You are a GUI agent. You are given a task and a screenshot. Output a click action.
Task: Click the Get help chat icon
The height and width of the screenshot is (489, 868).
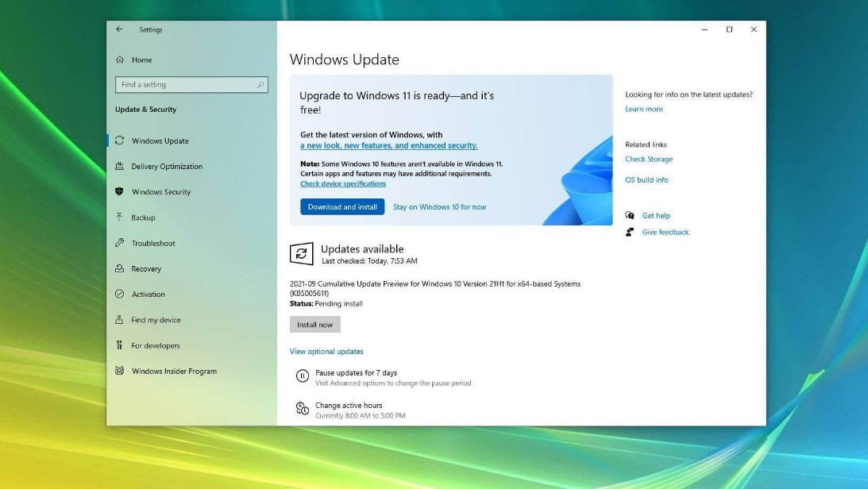(630, 215)
